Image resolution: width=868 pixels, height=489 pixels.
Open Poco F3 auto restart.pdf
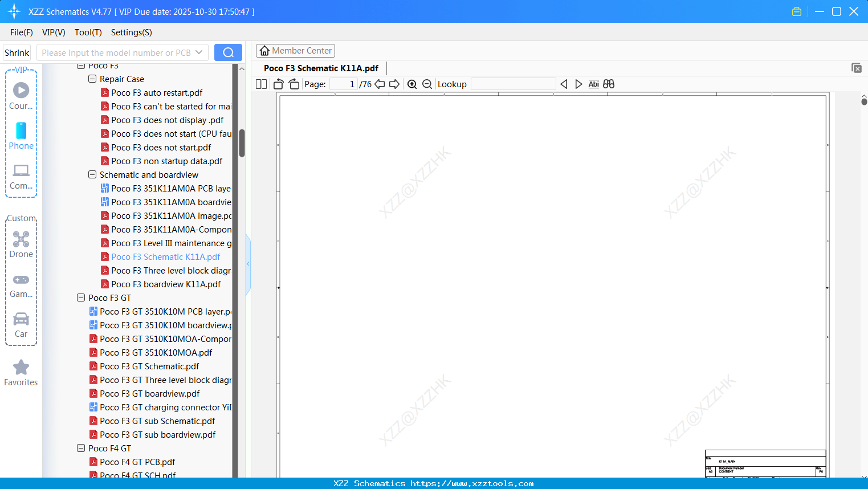157,93
